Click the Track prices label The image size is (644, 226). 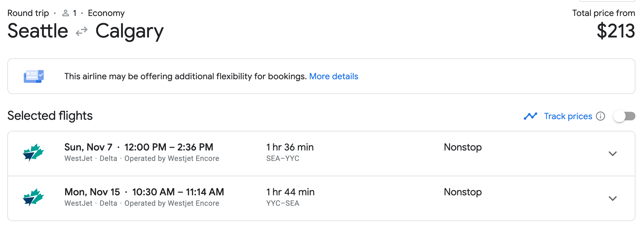[568, 116]
